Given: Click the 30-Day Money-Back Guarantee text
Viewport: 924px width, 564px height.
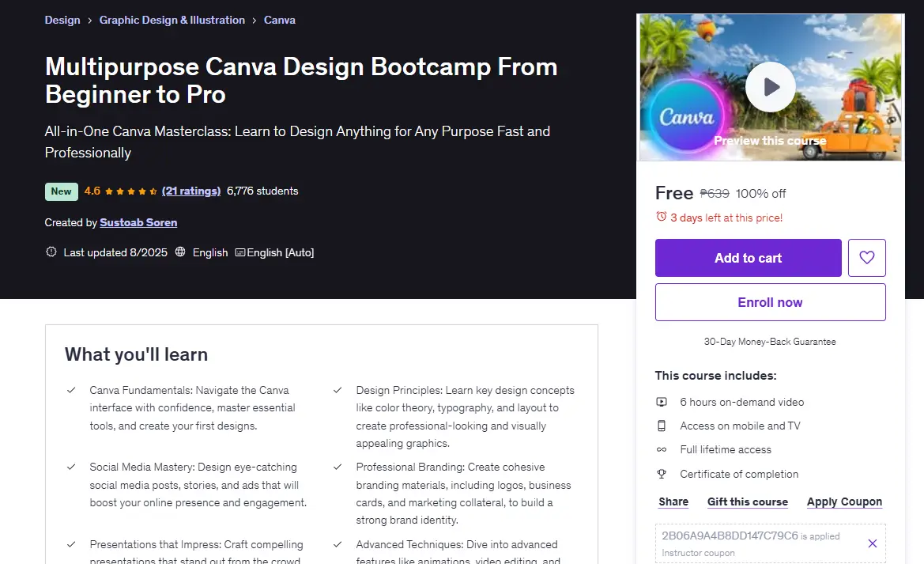Looking at the screenshot, I should point(770,342).
